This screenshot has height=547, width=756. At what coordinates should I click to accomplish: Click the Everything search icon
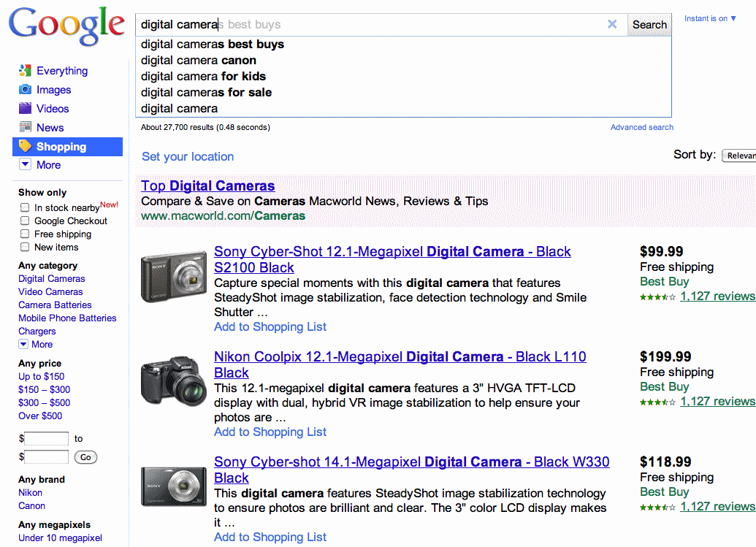[x=25, y=71]
